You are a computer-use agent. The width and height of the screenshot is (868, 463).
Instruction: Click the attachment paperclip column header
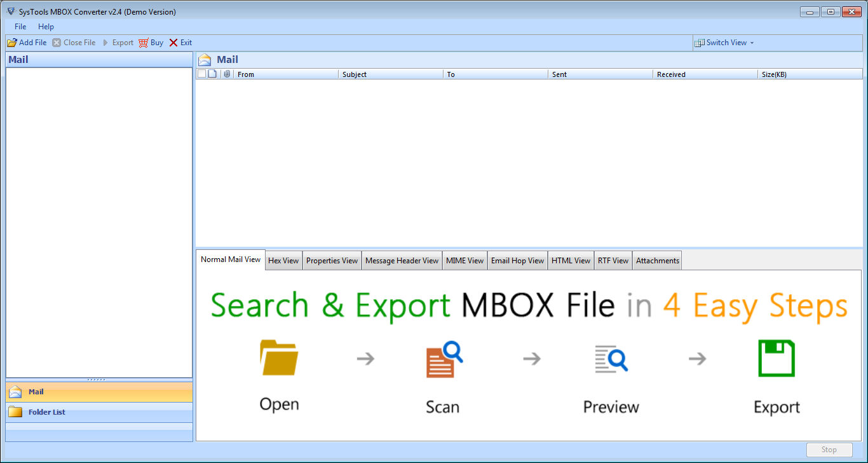[x=227, y=74]
